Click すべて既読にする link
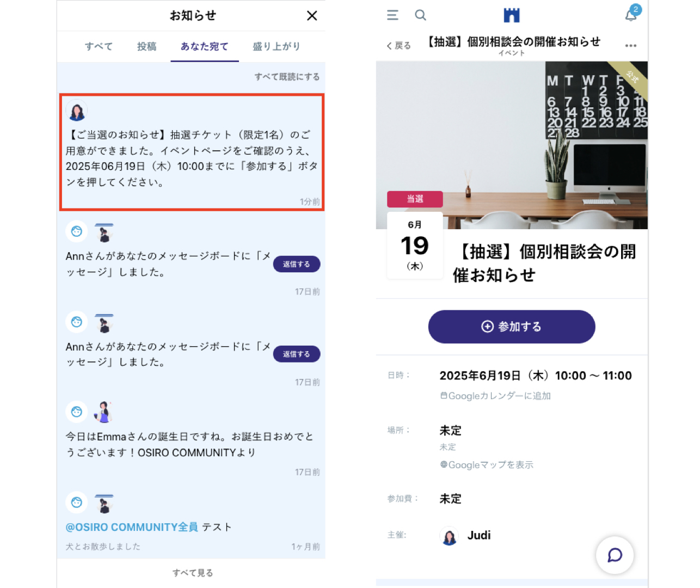Image resolution: width=700 pixels, height=588 pixels. click(287, 77)
